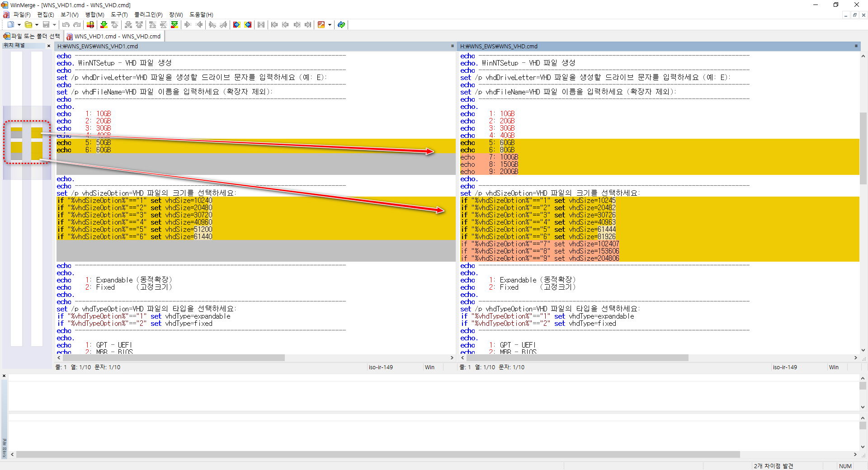Open the Options wrench icon
The width and height of the screenshot is (868, 470).
[321, 25]
